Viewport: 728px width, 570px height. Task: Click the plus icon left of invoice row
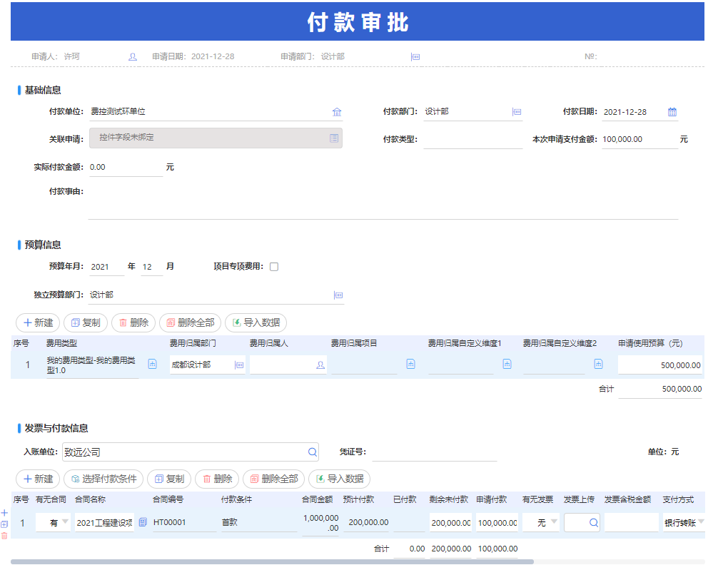click(x=4, y=513)
